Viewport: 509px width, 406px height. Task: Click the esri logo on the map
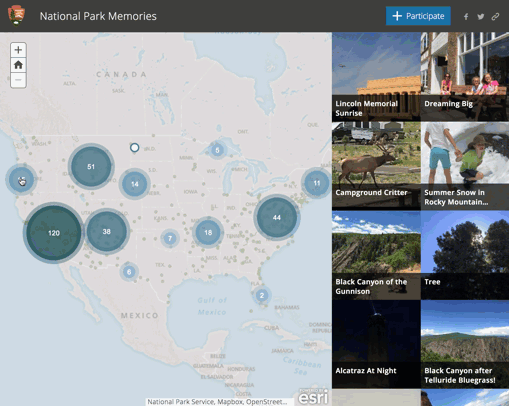313,396
